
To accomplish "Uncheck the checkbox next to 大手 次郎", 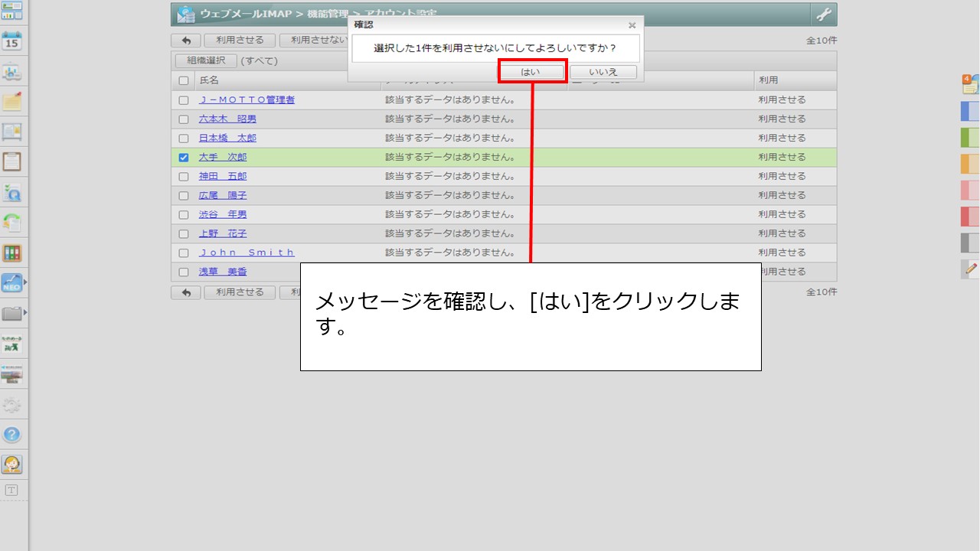I will 183,157.
